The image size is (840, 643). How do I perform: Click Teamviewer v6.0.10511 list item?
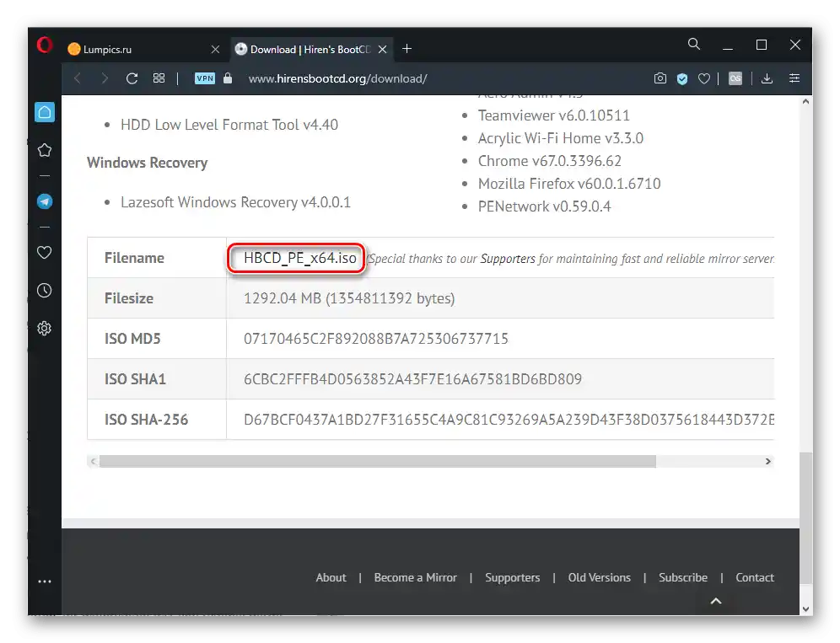point(554,115)
